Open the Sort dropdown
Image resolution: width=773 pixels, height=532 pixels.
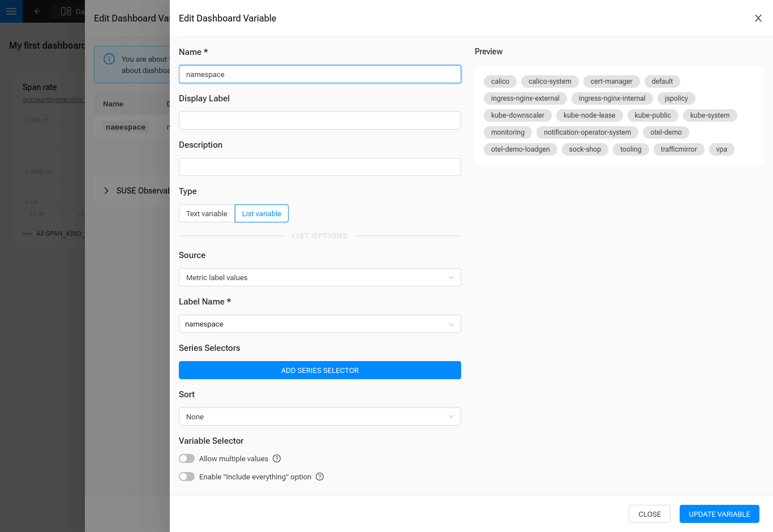(320, 417)
